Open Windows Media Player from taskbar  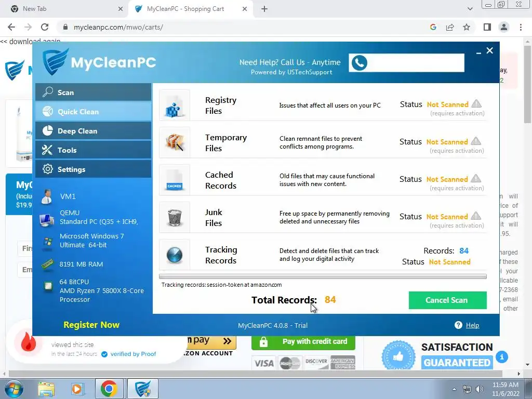pos(77,389)
